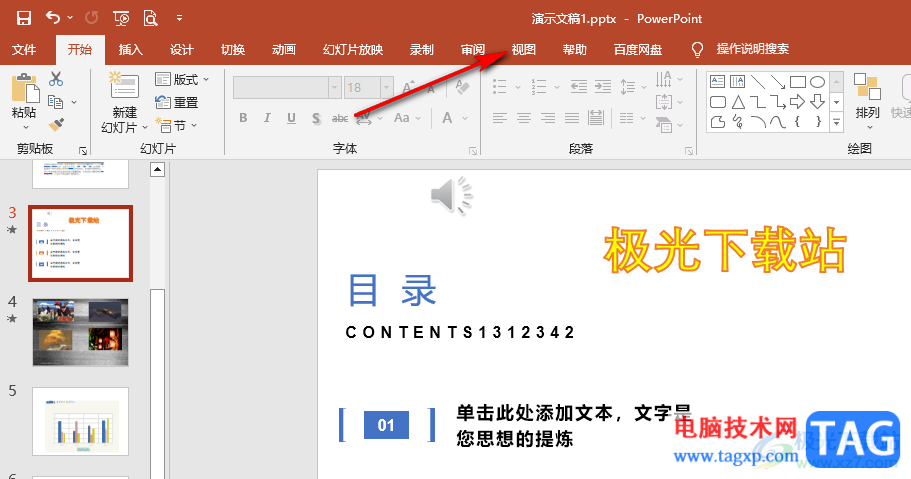Click the 重置 reset slide button
Image resolution: width=911 pixels, height=479 pixels.
pos(177,102)
